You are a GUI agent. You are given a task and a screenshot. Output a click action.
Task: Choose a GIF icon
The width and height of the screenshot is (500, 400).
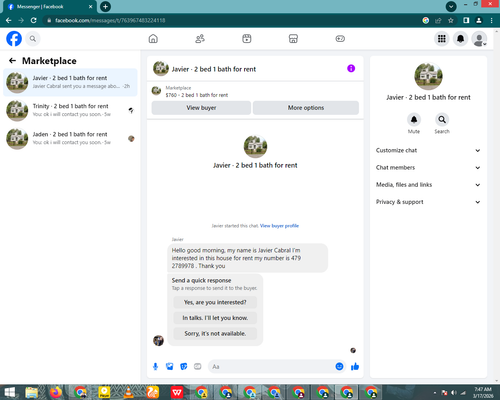(x=198, y=367)
